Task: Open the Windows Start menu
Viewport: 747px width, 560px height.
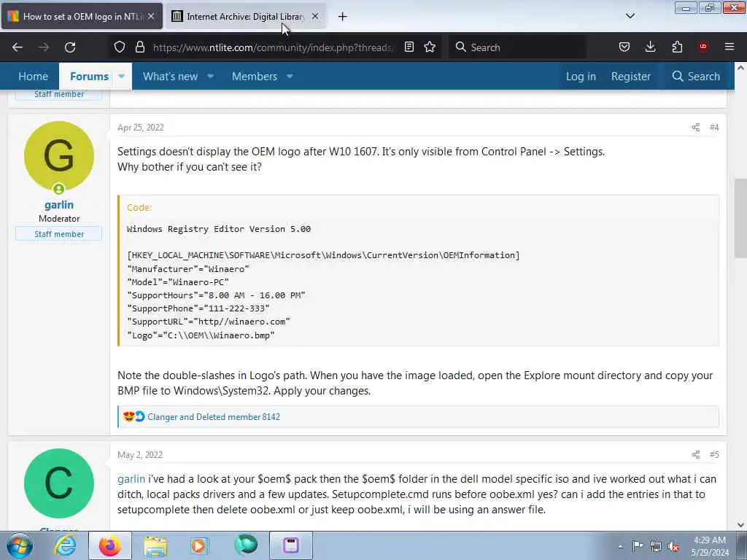Action: 18,545
